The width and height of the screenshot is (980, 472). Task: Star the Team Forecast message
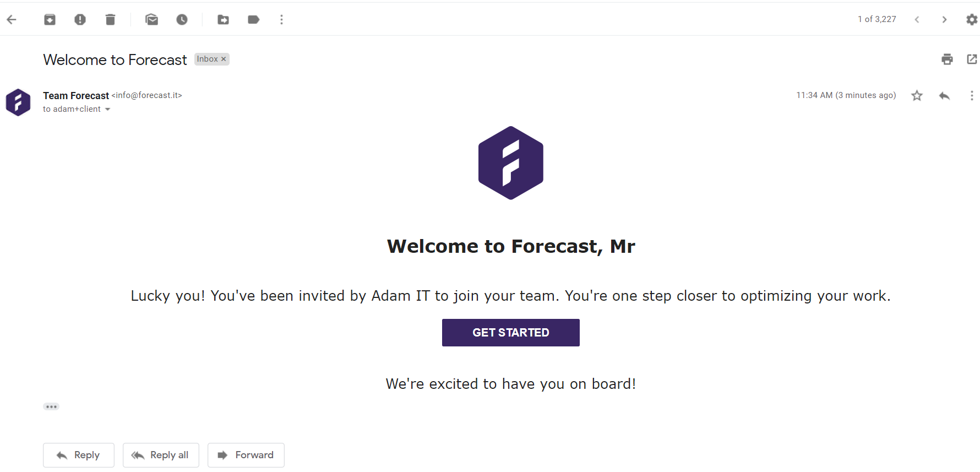point(917,95)
